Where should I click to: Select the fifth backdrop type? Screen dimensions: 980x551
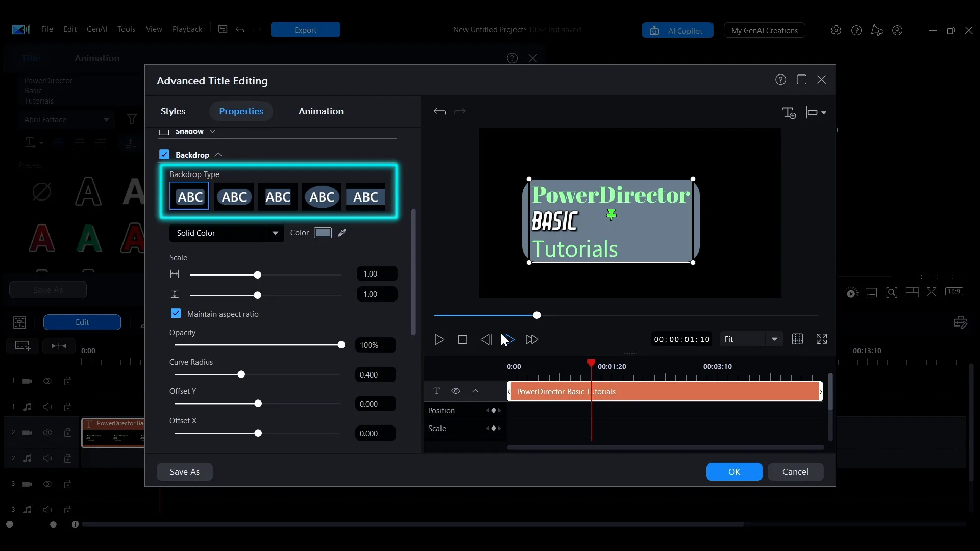[366, 196]
